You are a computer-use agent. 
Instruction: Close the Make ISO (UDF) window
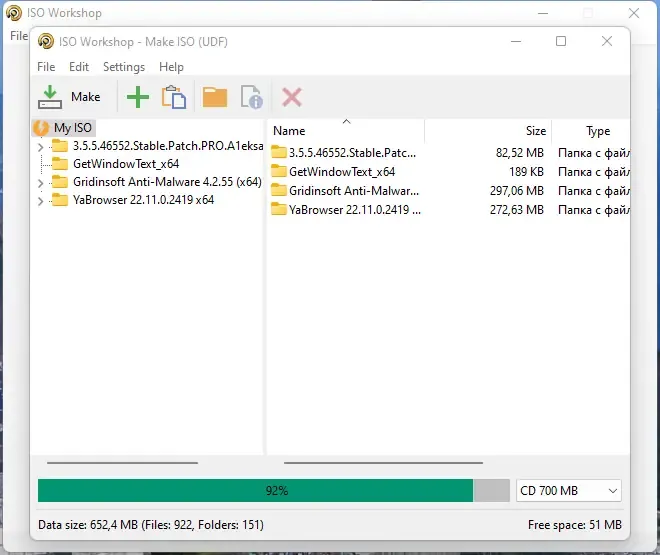pos(607,41)
